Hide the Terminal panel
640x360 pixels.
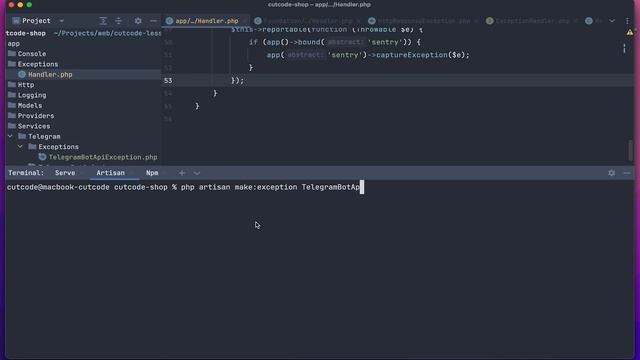pyautogui.click(x=627, y=173)
